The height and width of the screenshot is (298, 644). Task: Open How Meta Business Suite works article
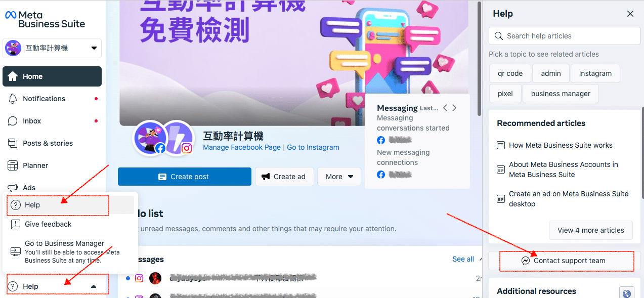[561, 145]
